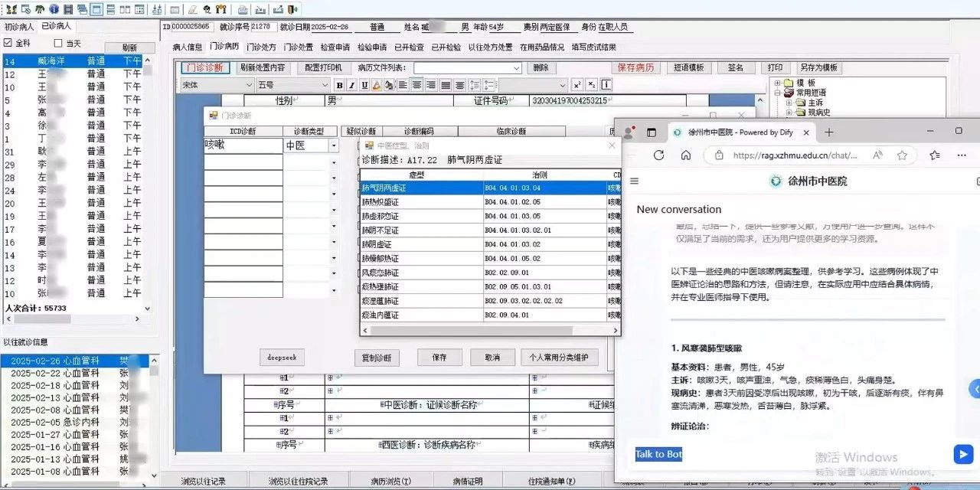The image size is (980, 490).
Task: Enable the 当天 checkbox
Action: pyautogui.click(x=57, y=44)
